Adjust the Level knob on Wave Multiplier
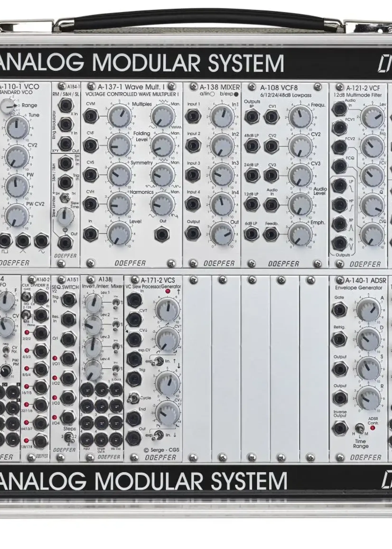Screen dimensions: 392x549 coord(120,234)
